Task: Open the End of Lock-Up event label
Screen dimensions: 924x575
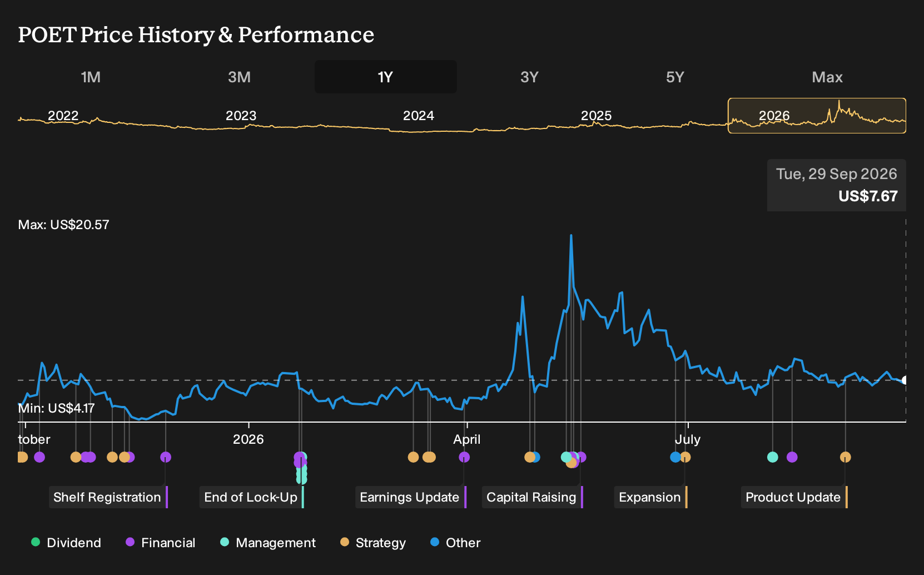Action: (x=251, y=497)
